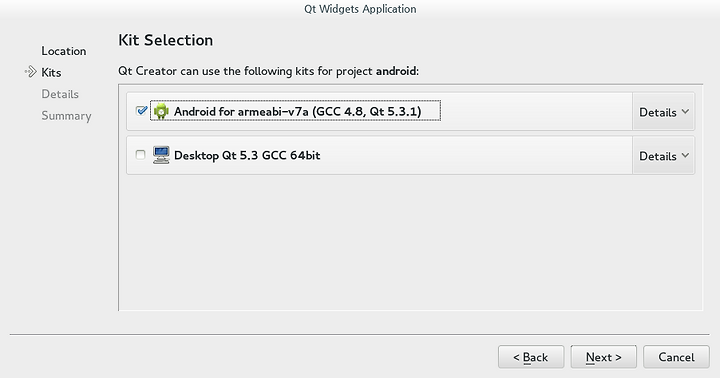Click the desktop computer monitor kit icon
The width and height of the screenshot is (720, 378).
coord(161,155)
